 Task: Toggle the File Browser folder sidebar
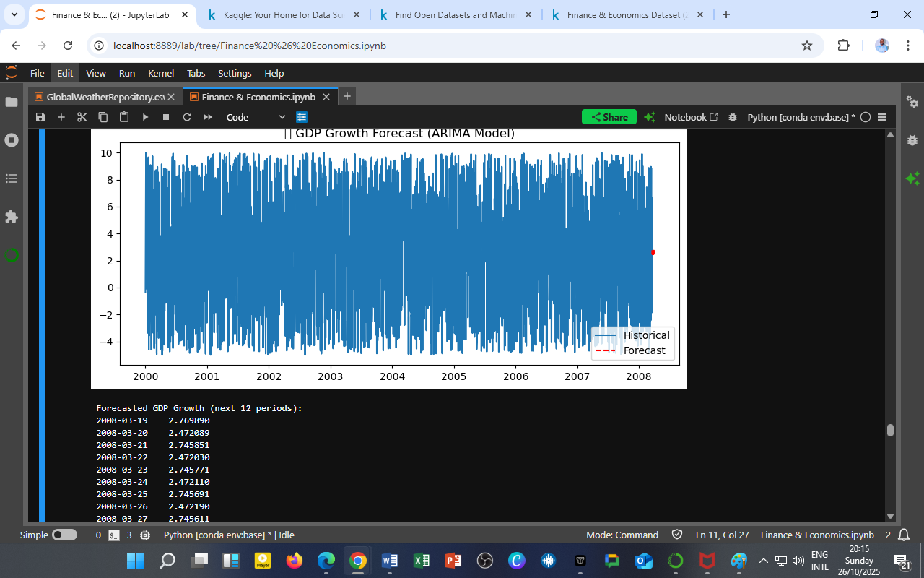(x=12, y=102)
